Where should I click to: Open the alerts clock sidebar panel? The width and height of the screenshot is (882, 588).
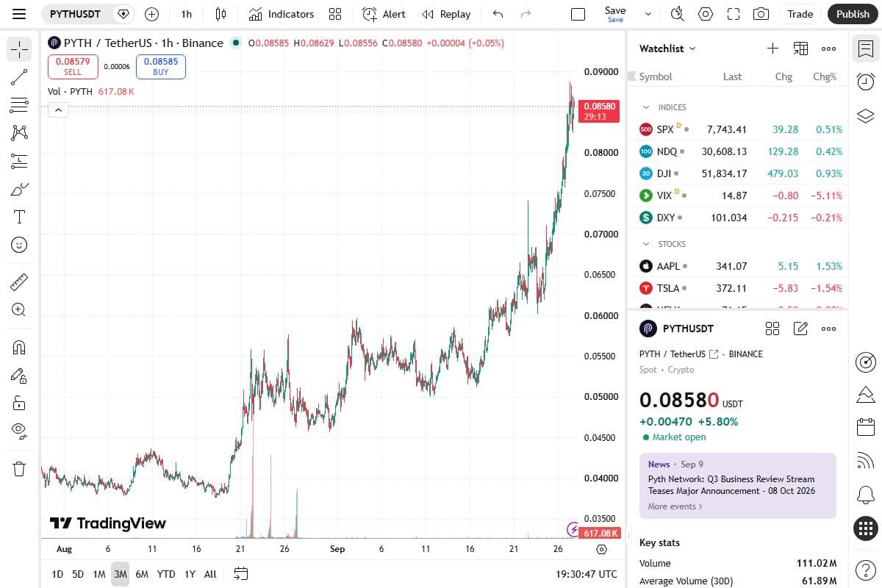(x=866, y=82)
